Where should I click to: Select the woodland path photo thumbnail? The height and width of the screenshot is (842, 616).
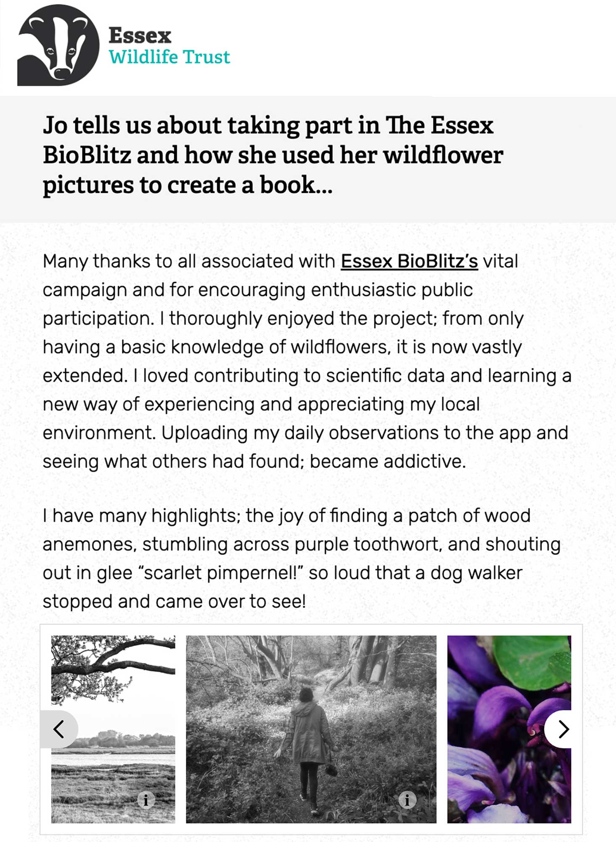coord(311,729)
